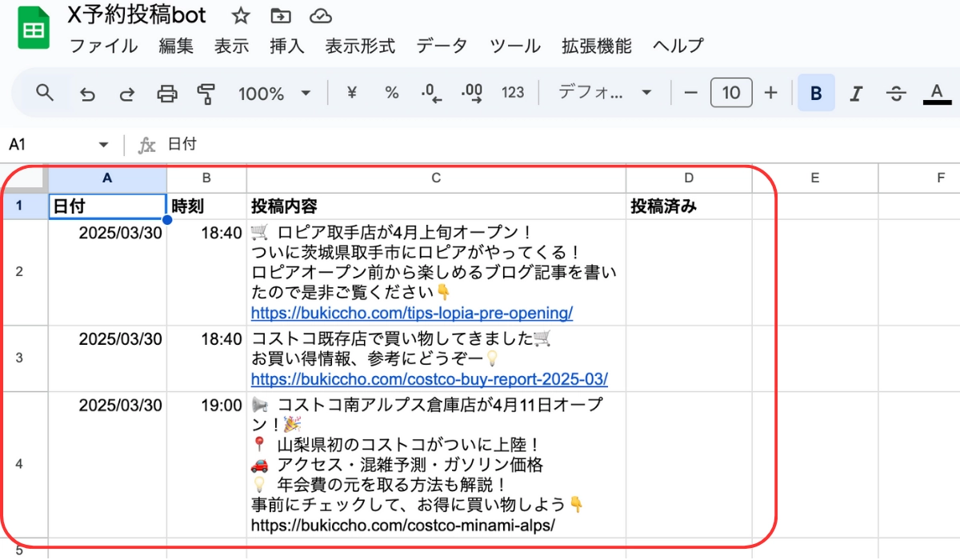
Task: Click the name box showing A1
Action: tap(48, 144)
